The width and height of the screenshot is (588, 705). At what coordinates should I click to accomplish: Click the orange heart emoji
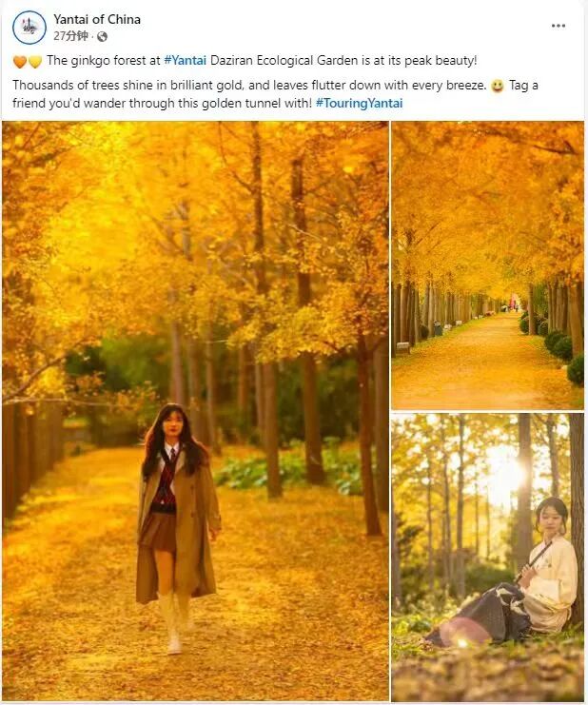20,61
